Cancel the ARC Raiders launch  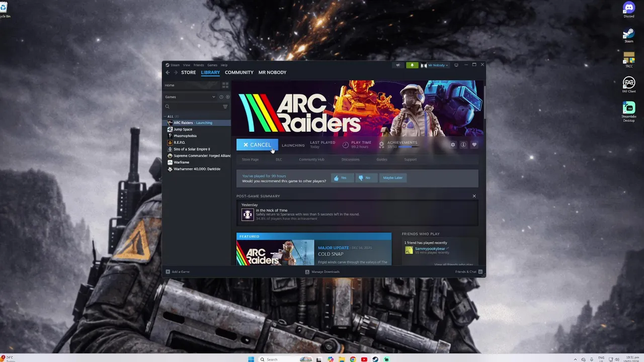click(257, 145)
